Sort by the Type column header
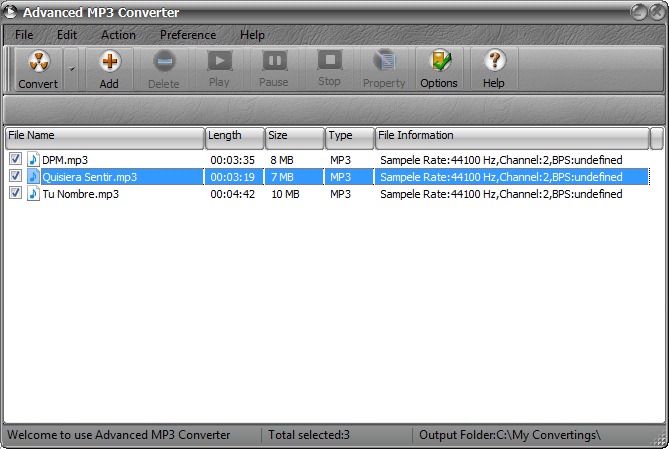Viewport: 669px width, 449px height. pos(349,138)
